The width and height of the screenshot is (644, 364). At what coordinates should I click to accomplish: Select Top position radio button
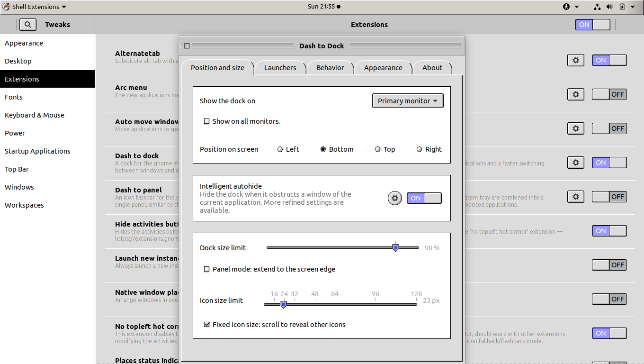click(377, 149)
